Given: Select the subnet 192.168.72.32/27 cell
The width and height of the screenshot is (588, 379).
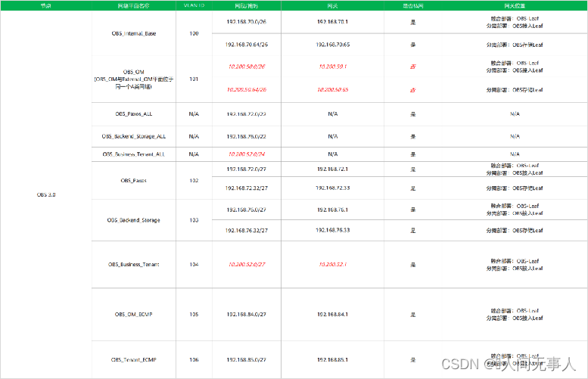Looking at the screenshot, I should point(247,188).
